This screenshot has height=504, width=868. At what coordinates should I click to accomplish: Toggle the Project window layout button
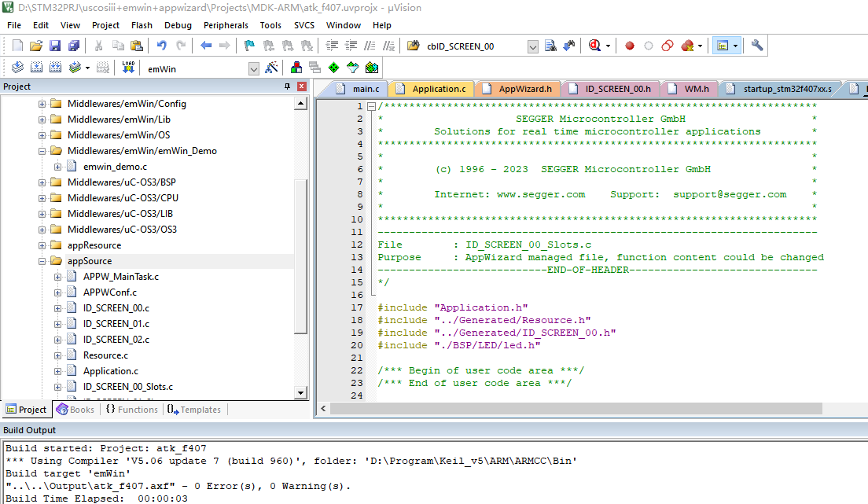722,46
